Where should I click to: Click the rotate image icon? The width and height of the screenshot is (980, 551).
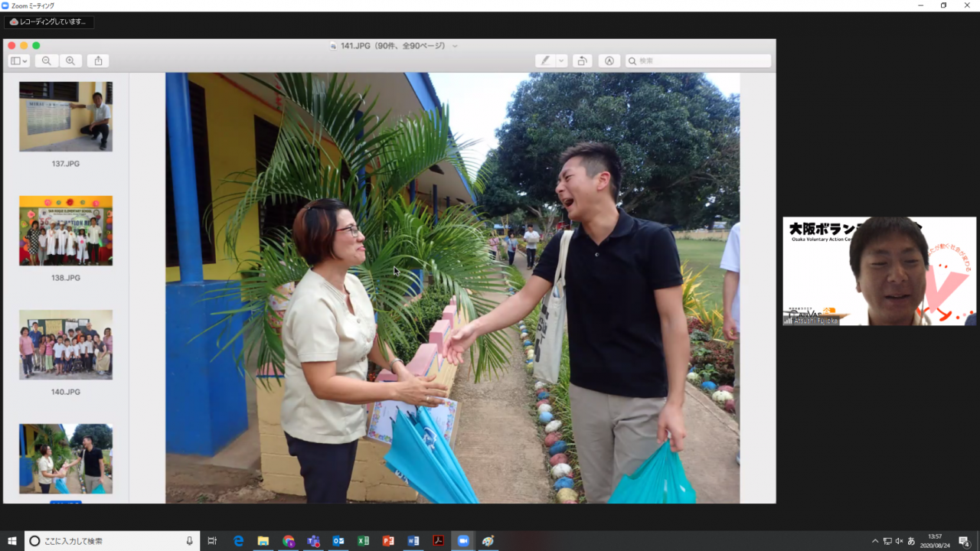(582, 61)
